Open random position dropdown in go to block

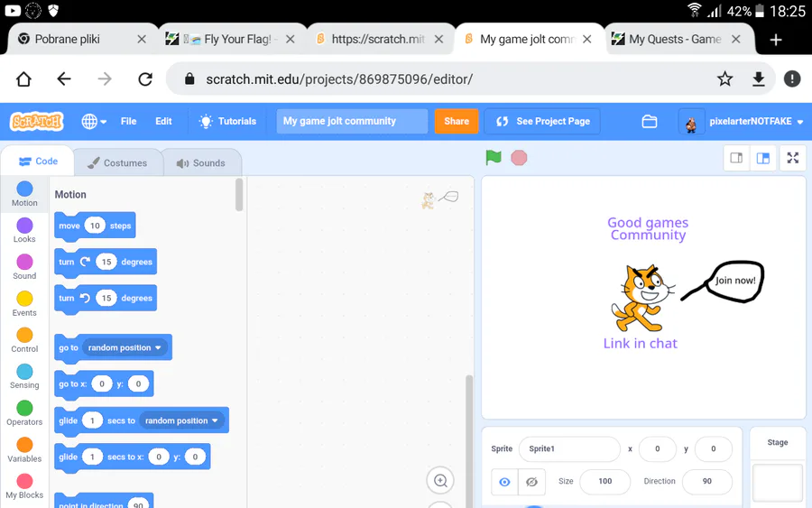click(125, 347)
